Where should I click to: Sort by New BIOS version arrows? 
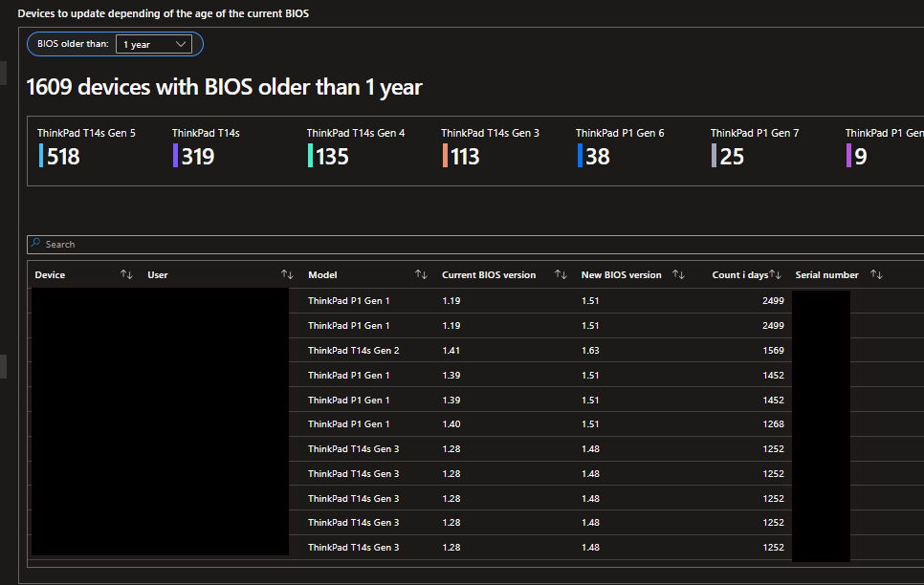(678, 274)
